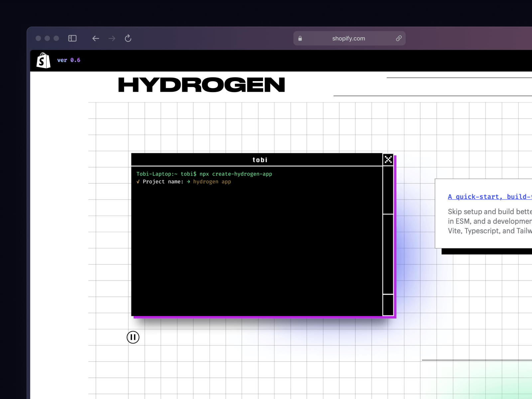Reload the page with the refresh icon
Image resolution: width=532 pixels, height=399 pixels.
click(x=128, y=39)
